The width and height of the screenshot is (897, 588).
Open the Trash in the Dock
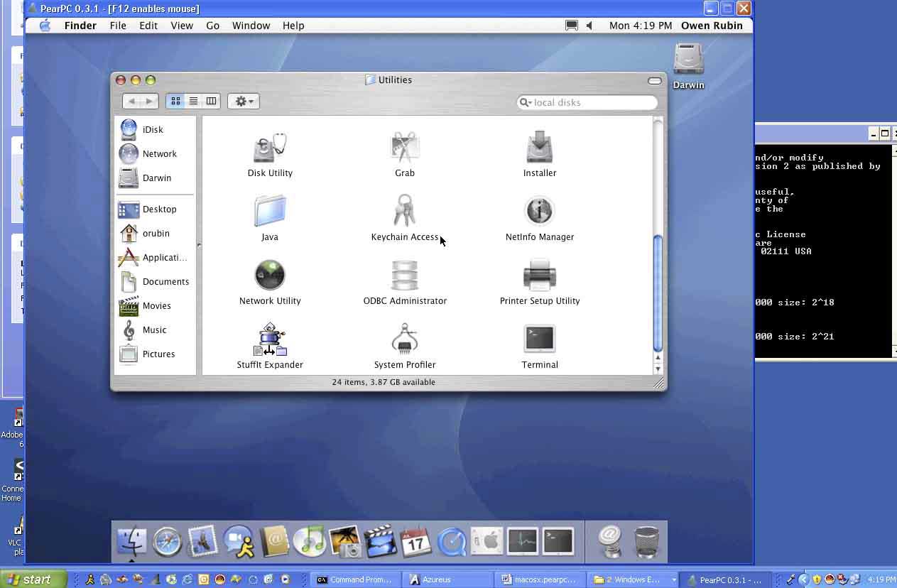[x=646, y=542]
